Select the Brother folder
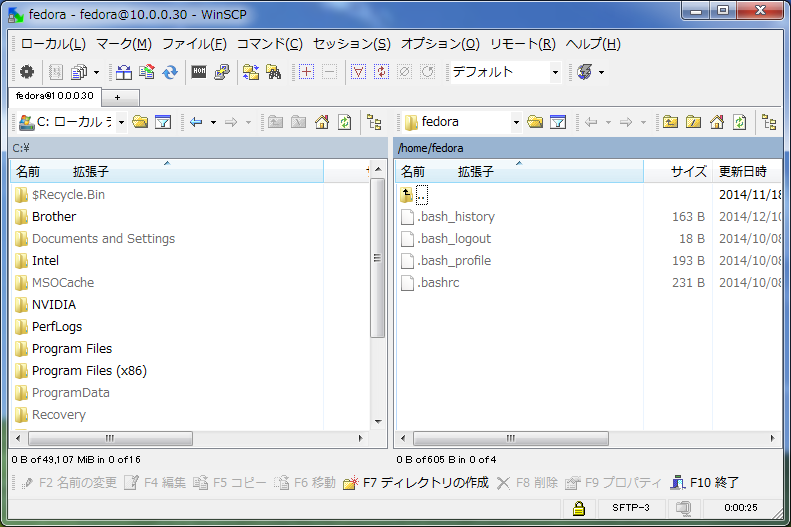The width and height of the screenshot is (791, 527). click(45, 216)
